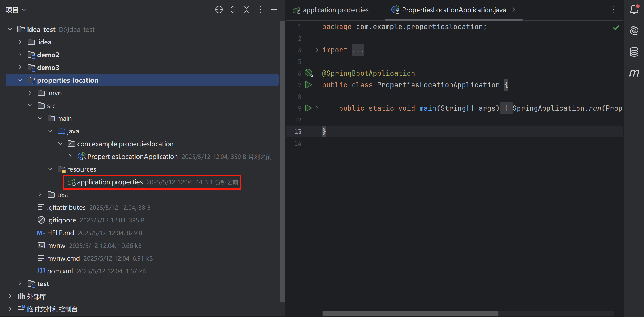Switch to the application.properties editor tab
This screenshot has height=317, width=644.
[x=335, y=10]
